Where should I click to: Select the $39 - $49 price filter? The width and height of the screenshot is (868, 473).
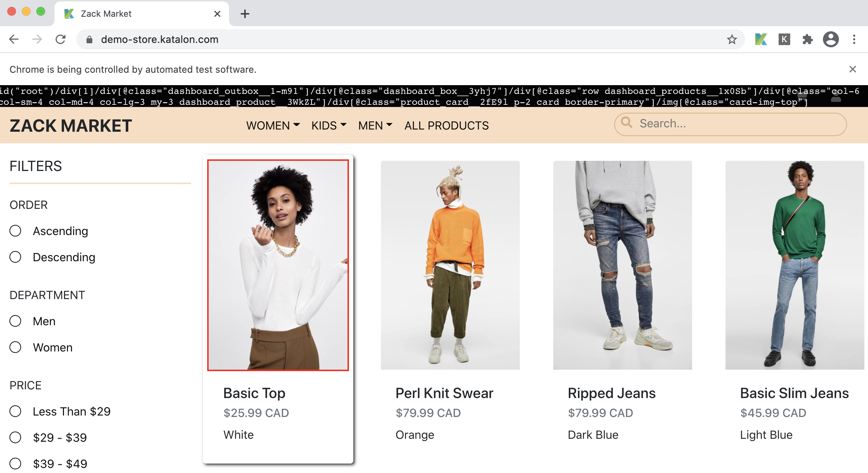pos(15,464)
